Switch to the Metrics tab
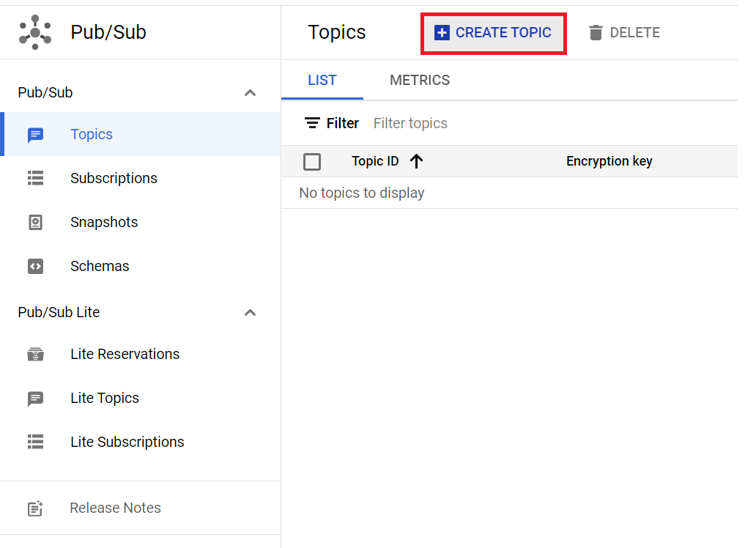Viewport: 756px width, 548px height. [x=420, y=81]
